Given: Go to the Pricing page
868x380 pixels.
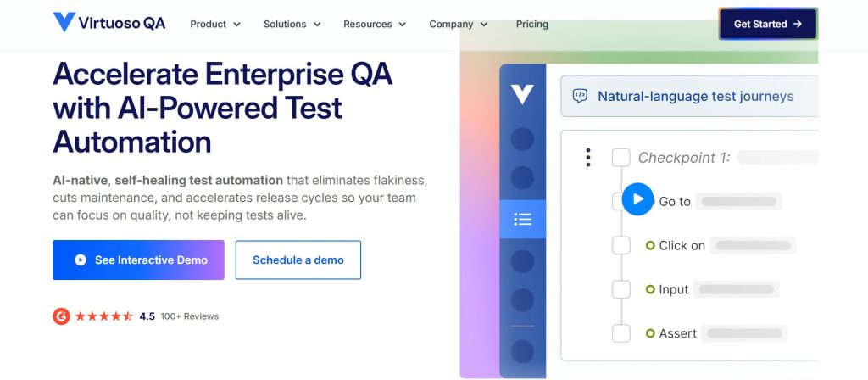Looking at the screenshot, I should click(x=532, y=25).
